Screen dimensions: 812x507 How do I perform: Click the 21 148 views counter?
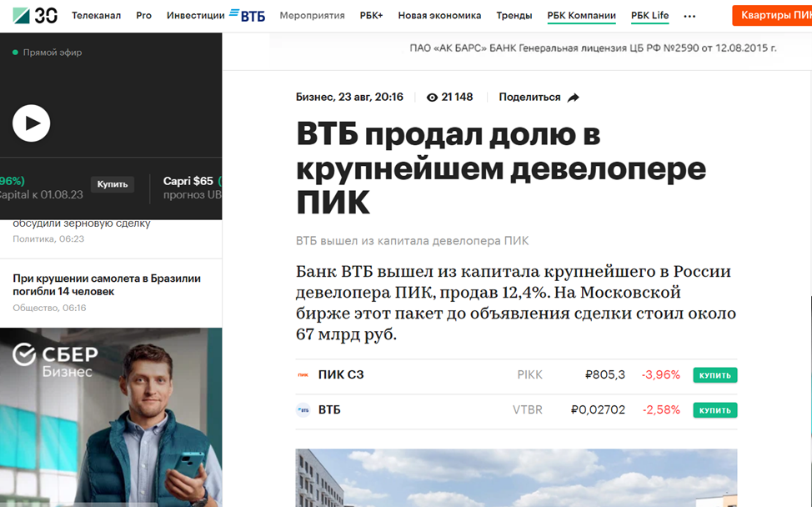tap(457, 98)
